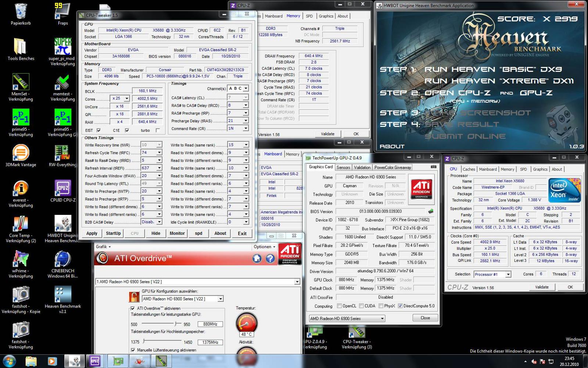Click the spd button in CPU-Tweaker

198,233
